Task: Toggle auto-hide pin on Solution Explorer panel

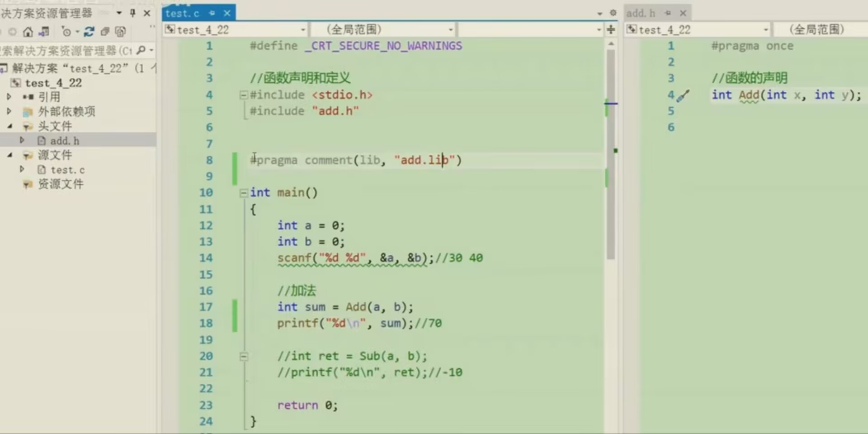Action: pos(133,13)
